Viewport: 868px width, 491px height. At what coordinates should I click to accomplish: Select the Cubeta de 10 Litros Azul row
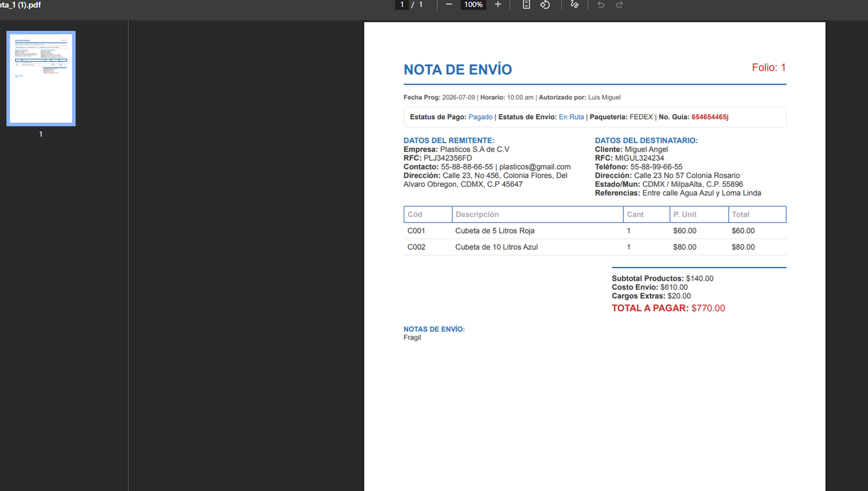(595, 247)
